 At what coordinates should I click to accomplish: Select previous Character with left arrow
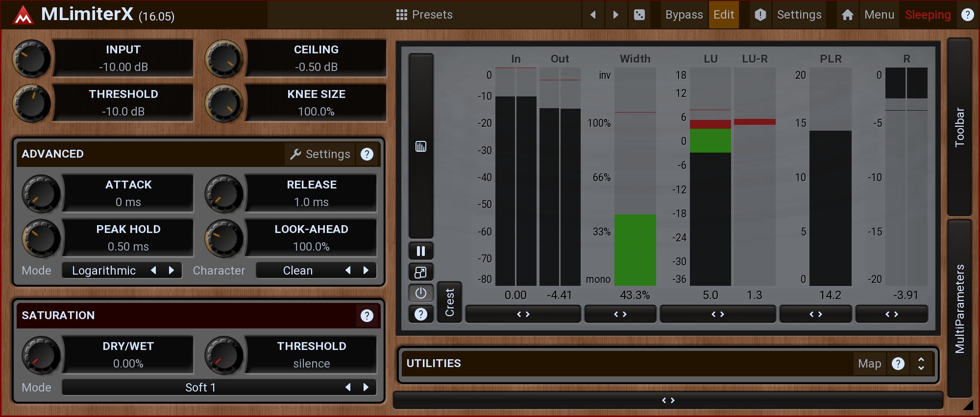pyautogui.click(x=348, y=270)
